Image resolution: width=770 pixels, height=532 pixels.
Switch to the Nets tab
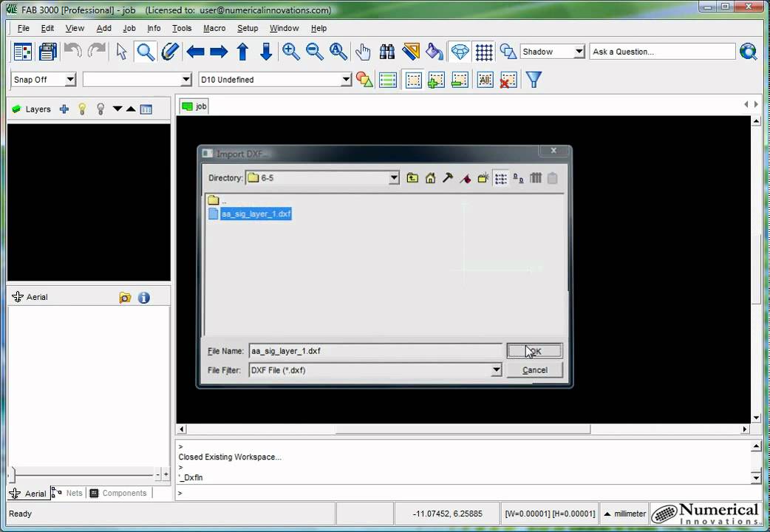click(x=68, y=493)
